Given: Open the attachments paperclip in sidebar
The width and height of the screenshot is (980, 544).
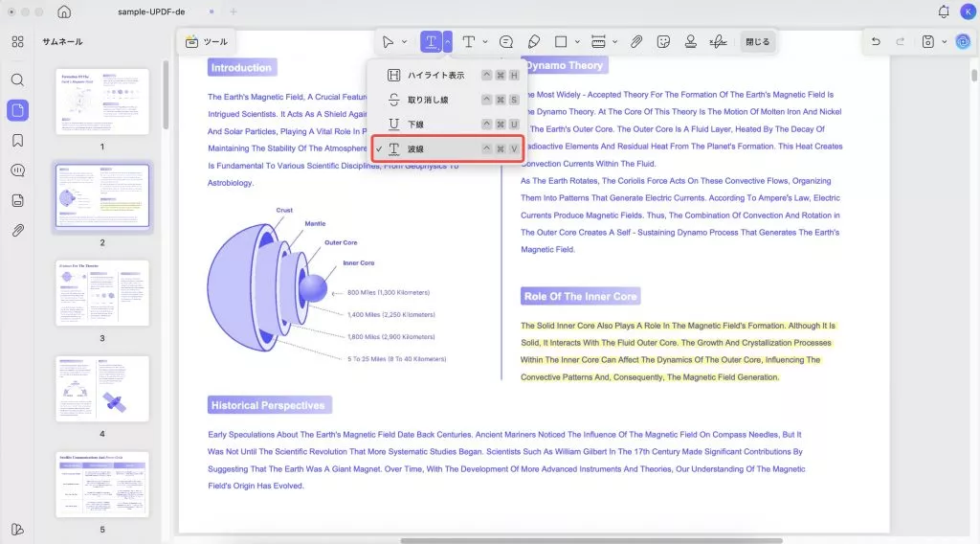Looking at the screenshot, I should click(x=17, y=230).
